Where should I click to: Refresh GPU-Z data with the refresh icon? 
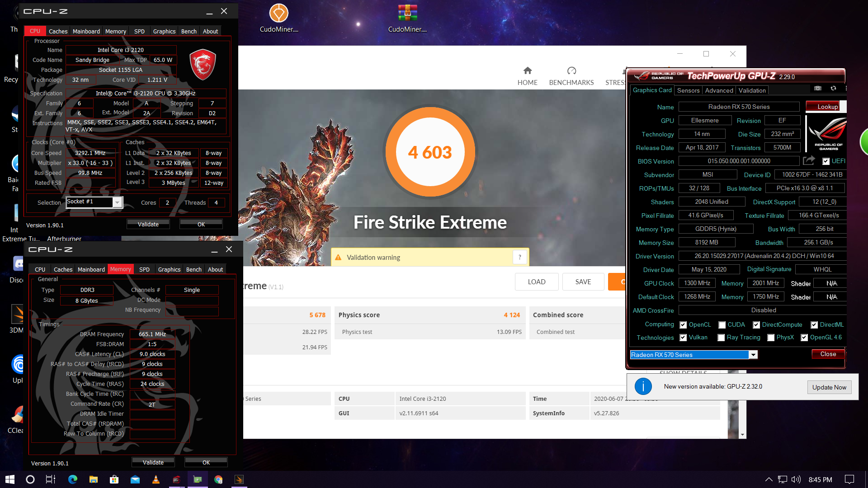(x=833, y=89)
